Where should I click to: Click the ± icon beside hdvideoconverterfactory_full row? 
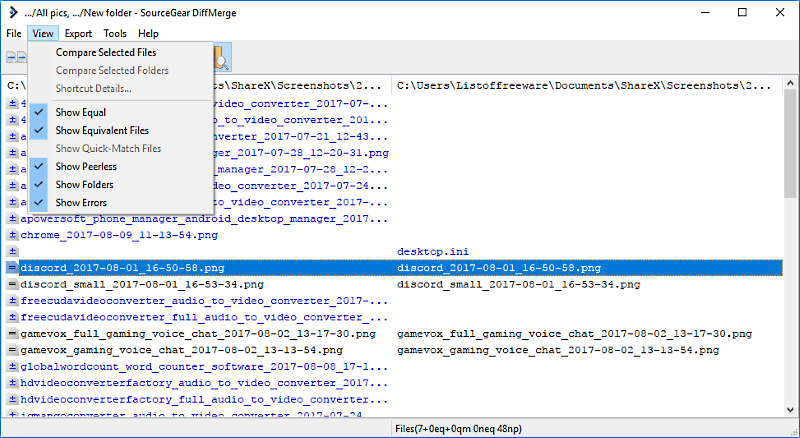[13, 399]
